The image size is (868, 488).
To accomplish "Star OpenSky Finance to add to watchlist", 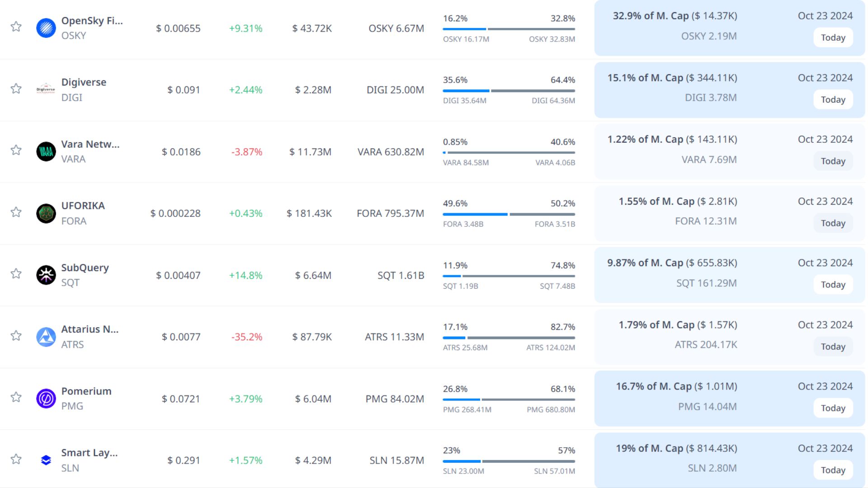I will coord(16,27).
